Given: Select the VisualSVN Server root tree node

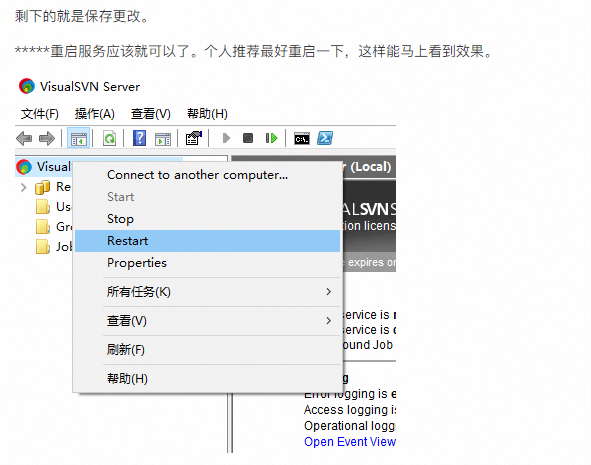Looking at the screenshot, I should tap(44, 167).
